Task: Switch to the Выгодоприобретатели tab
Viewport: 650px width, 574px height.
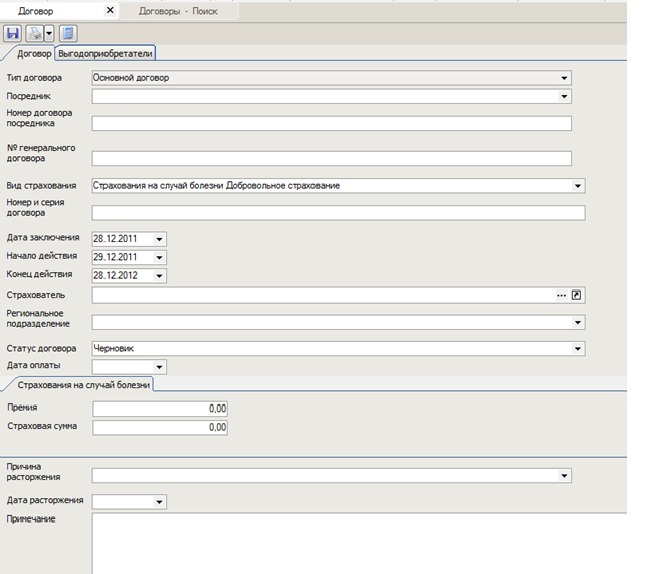Action: (106, 53)
